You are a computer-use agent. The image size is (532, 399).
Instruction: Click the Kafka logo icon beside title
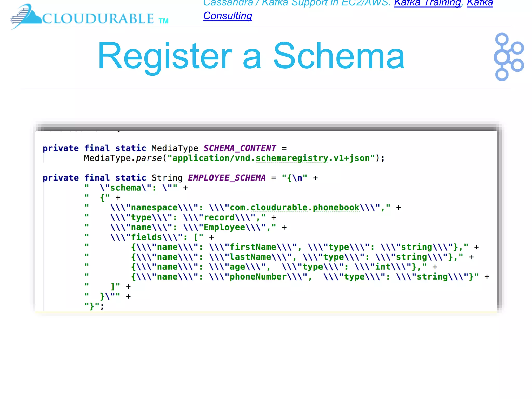click(x=508, y=57)
